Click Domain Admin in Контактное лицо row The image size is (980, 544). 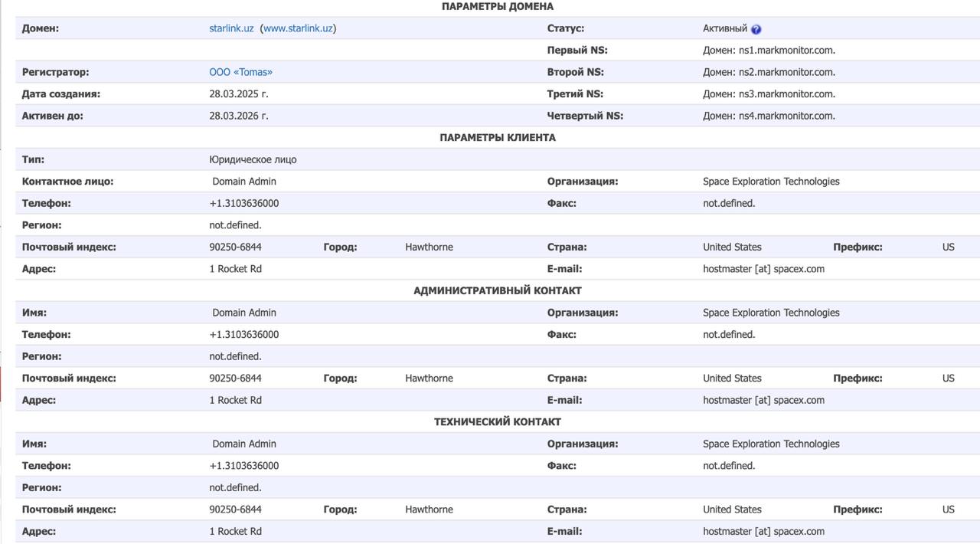point(244,182)
